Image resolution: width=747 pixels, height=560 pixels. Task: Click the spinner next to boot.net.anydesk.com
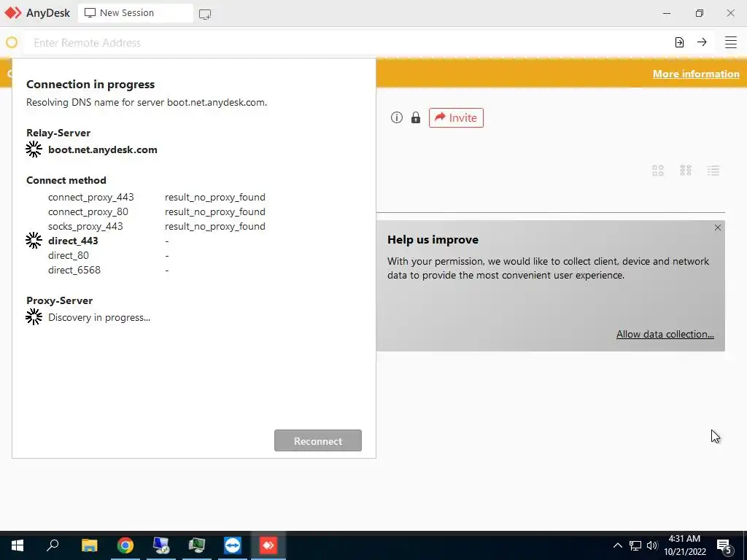(x=34, y=149)
